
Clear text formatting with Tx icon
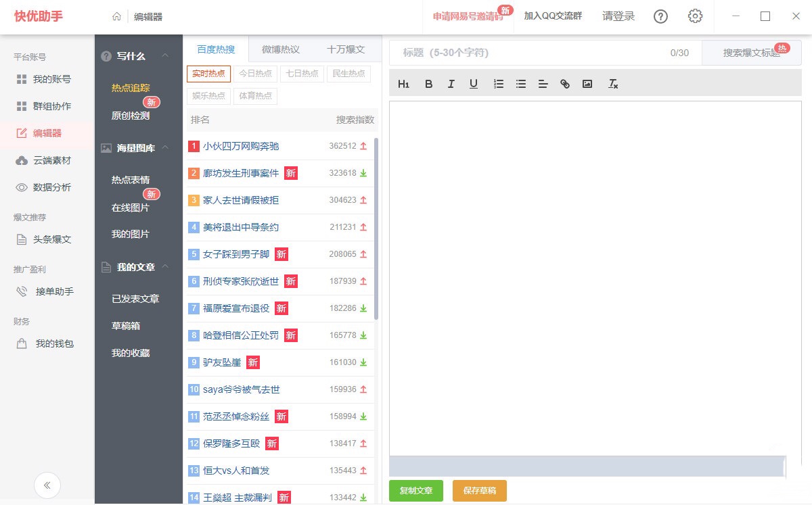pos(613,84)
